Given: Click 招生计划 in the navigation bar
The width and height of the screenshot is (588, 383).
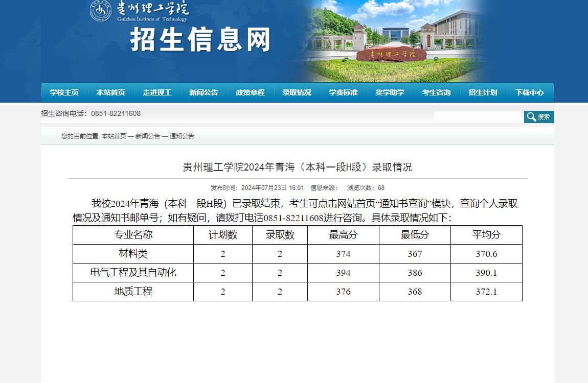Looking at the screenshot, I should pos(483,92).
